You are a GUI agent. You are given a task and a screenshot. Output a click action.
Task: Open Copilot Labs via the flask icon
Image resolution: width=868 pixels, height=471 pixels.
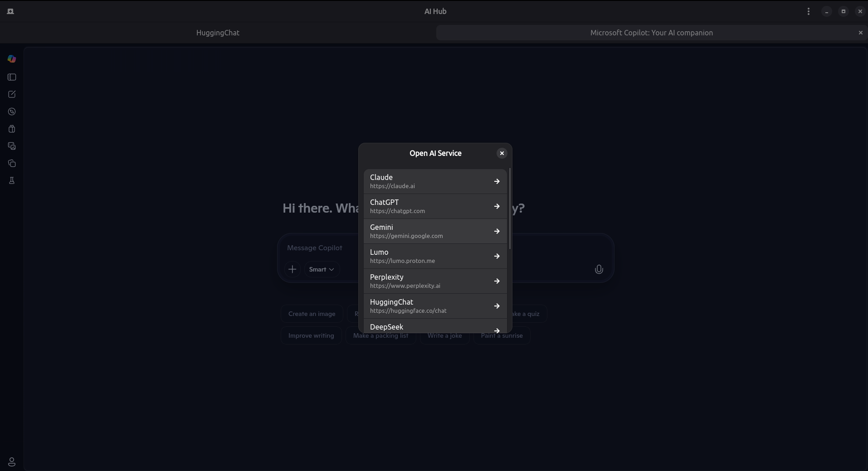click(11, 180)
